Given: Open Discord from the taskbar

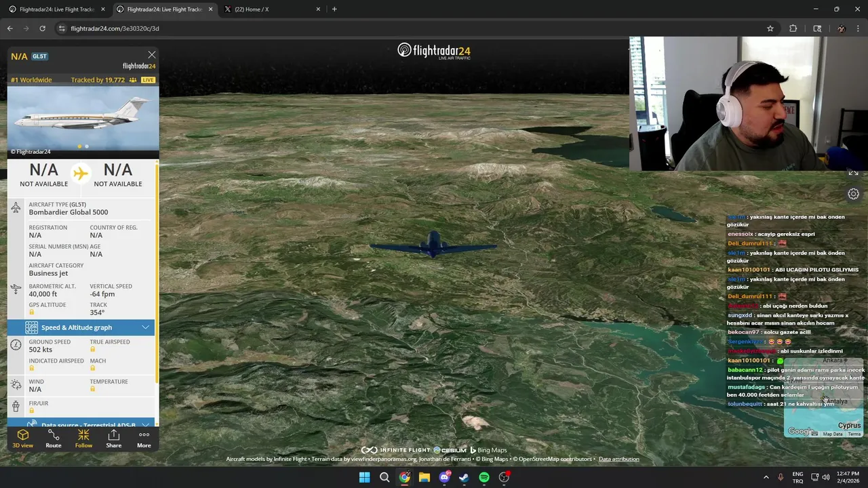Looking at the screenshot, I should tap(444, 477).
